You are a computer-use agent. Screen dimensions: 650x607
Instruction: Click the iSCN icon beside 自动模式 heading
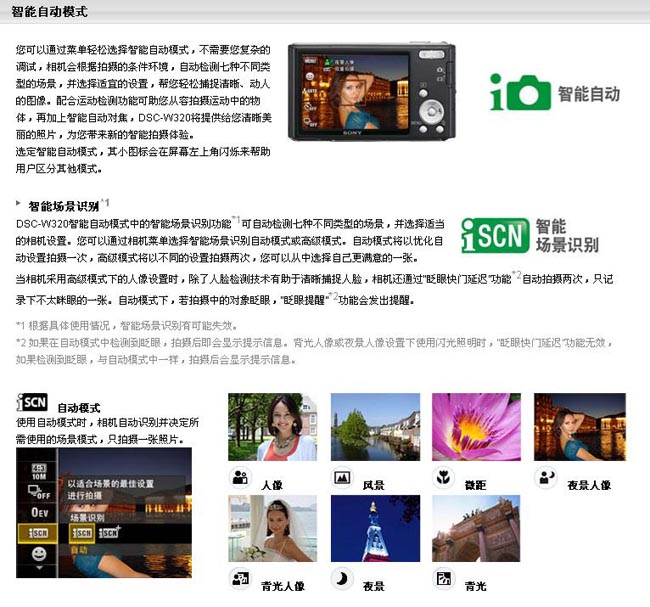pos(32,402)
